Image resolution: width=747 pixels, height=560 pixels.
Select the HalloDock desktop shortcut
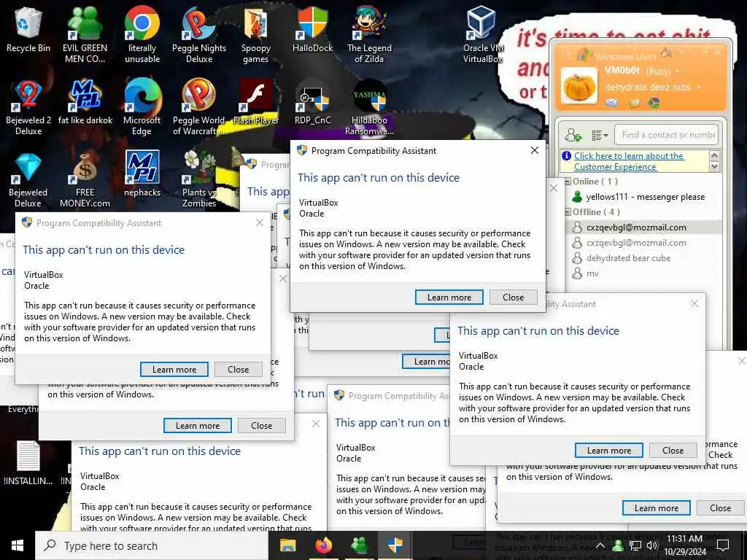312,29
